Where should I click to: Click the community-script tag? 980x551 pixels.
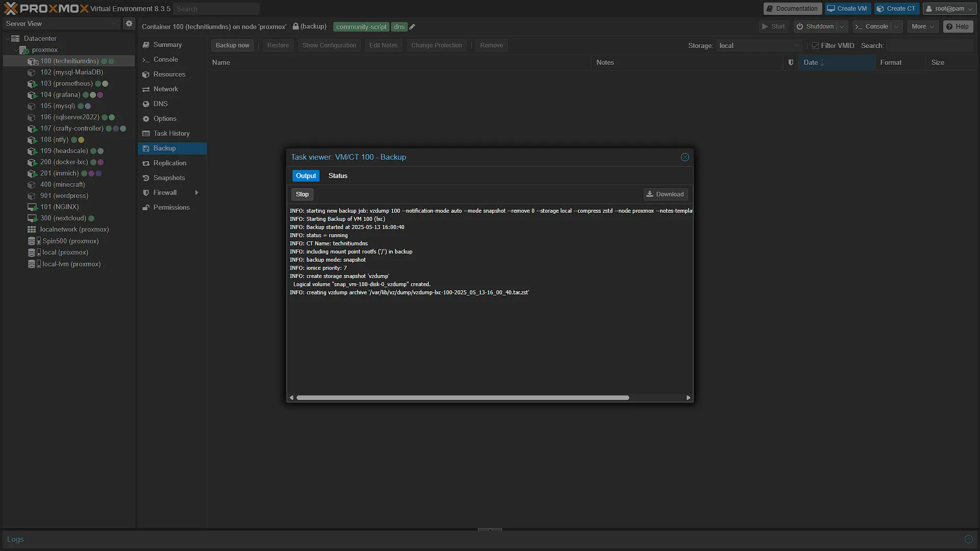[x=361, y=27]
